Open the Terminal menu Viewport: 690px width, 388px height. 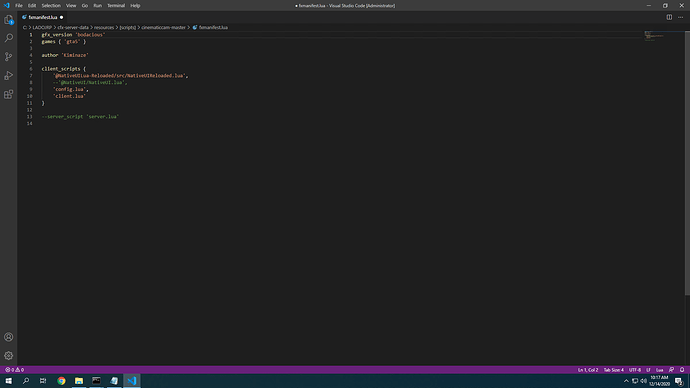(116, 6)
